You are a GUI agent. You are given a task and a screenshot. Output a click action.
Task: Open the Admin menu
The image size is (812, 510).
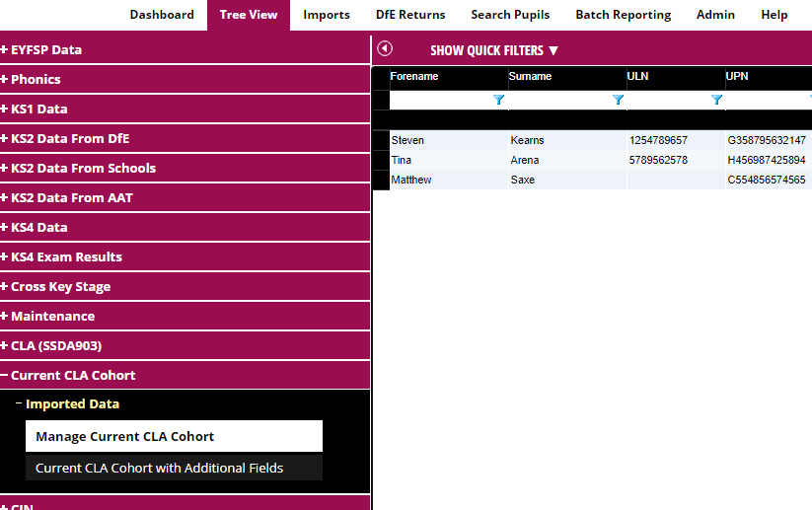click(x=715, y=15)
